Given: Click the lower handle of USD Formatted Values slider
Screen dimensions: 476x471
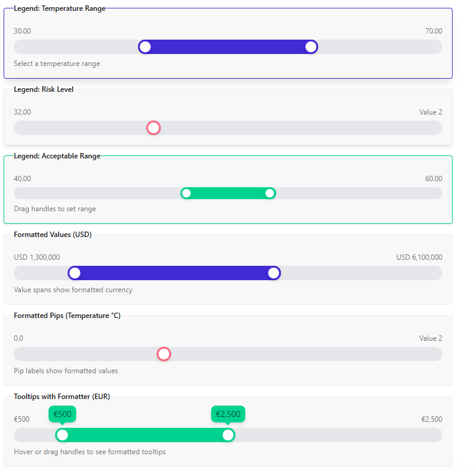Looking at the screenshot, I should point(74,273).
